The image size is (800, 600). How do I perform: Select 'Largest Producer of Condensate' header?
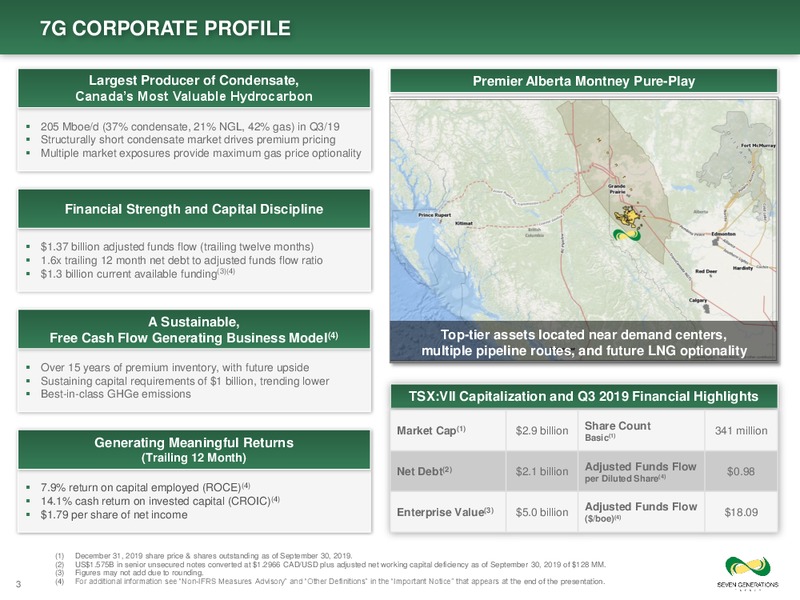194,88
